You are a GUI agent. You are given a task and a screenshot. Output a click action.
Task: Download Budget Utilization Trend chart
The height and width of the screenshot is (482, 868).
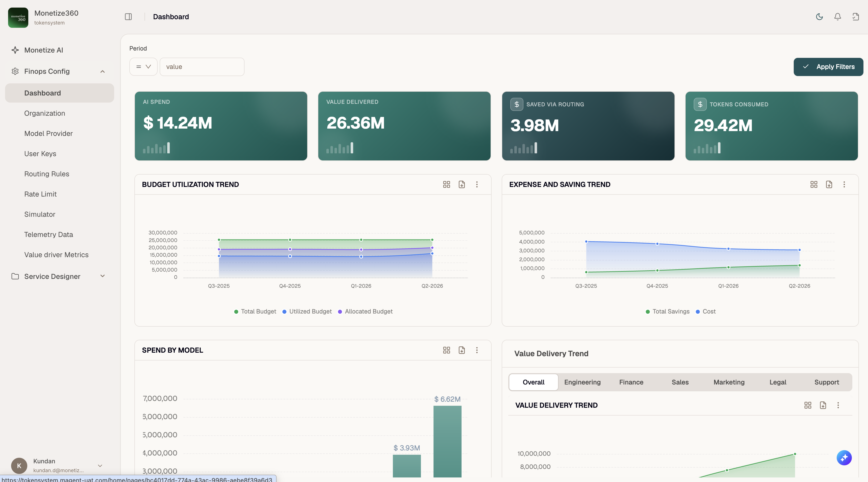pyautogui.click(x=462, y=184)
